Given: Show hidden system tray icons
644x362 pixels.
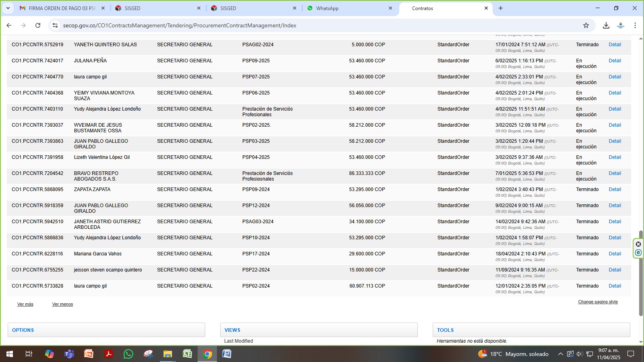Looking at the screenshot, I should [560, 354].
